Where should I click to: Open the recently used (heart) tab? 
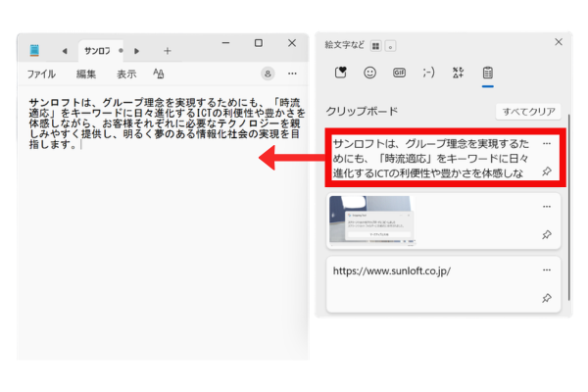pos(342,73)
